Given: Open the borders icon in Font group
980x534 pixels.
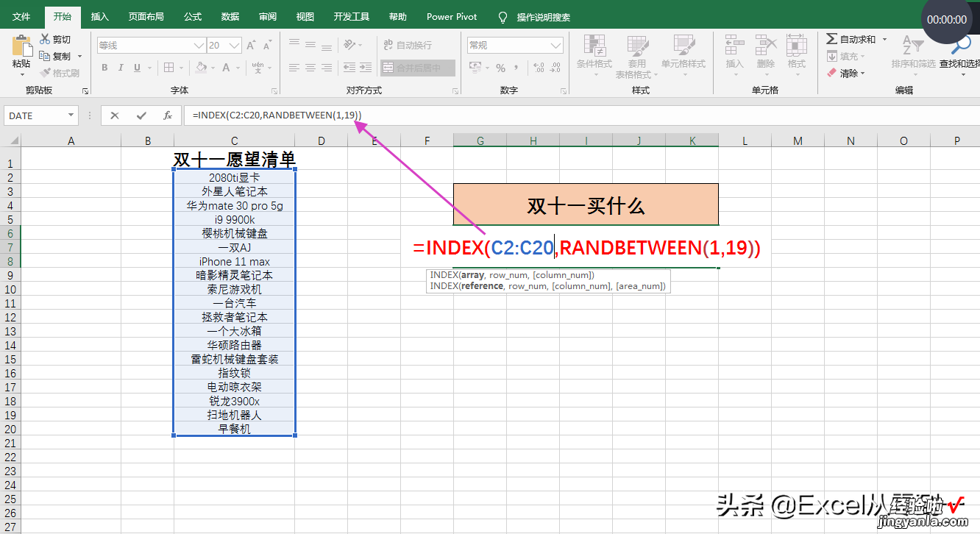Looking at the screenshot, I should pyautogui.click(x=169, y=68).
